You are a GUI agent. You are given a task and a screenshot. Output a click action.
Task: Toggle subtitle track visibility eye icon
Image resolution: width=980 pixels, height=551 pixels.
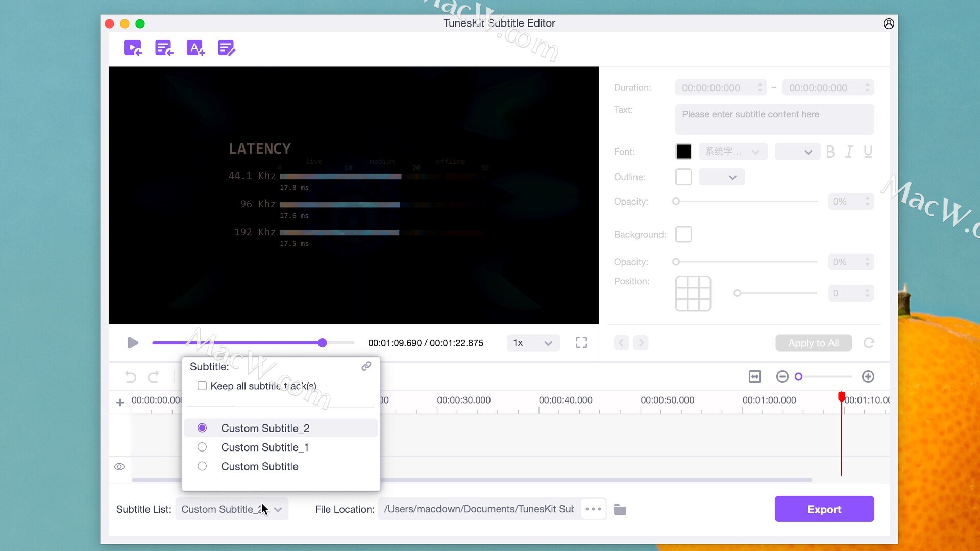click(119, 467)
